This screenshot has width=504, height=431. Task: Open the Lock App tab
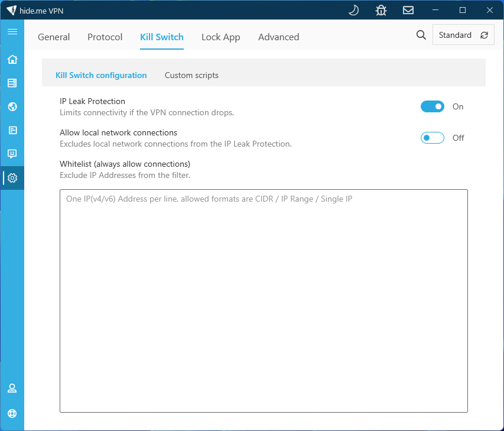221,37
